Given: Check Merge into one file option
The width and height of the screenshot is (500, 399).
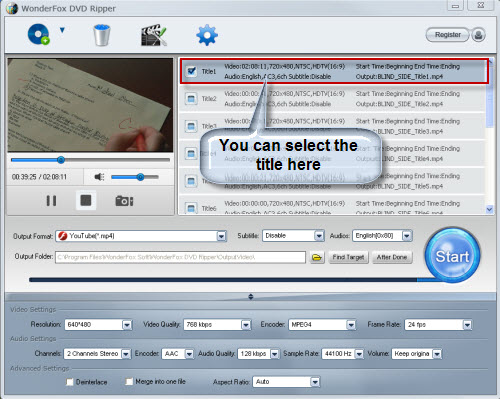Looking at the screenshot, I should tap(129, 381).
